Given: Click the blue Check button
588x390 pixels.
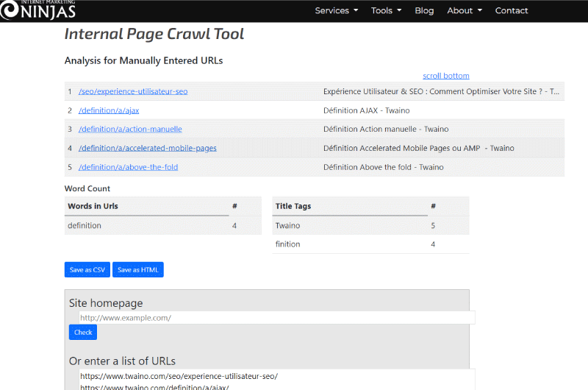Looking at the screenshot, I should 83,333.
